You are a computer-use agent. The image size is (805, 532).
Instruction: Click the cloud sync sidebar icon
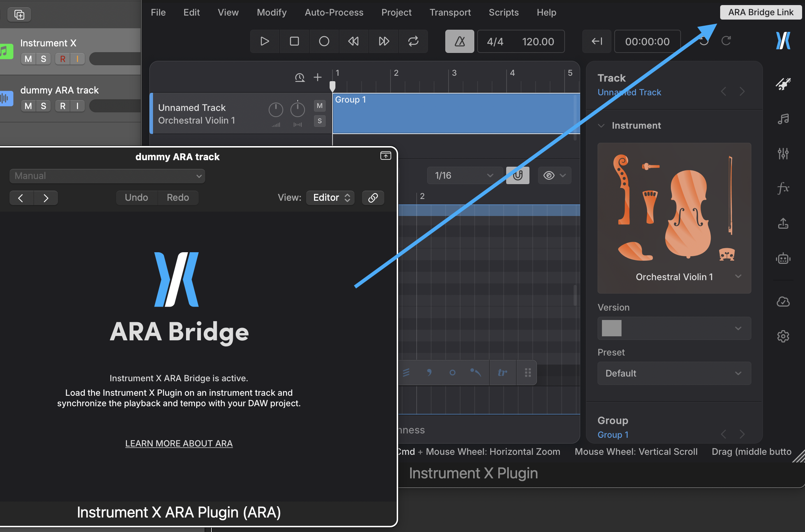[783, 302]
